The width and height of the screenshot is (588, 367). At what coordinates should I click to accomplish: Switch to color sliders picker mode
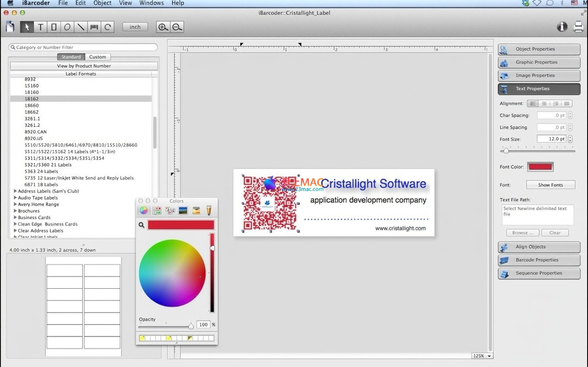(x=157, y=211)
